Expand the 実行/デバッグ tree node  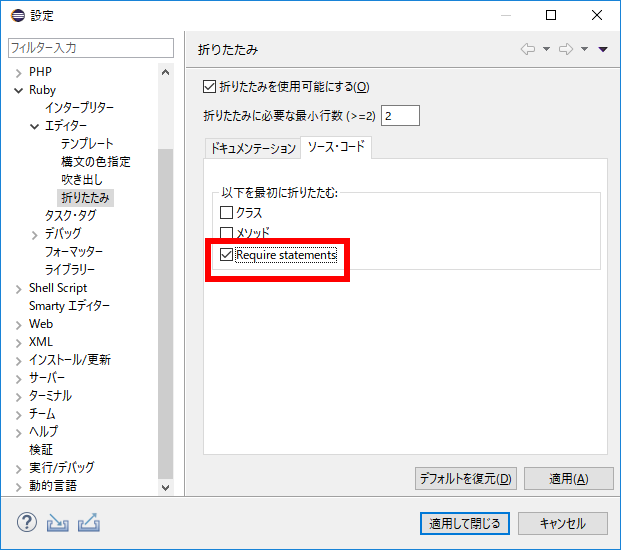[x=18, y=469]
